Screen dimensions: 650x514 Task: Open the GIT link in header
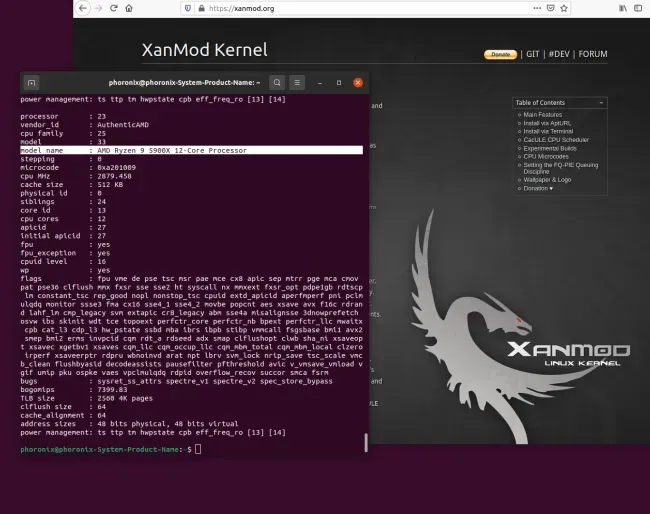[533, 54]
